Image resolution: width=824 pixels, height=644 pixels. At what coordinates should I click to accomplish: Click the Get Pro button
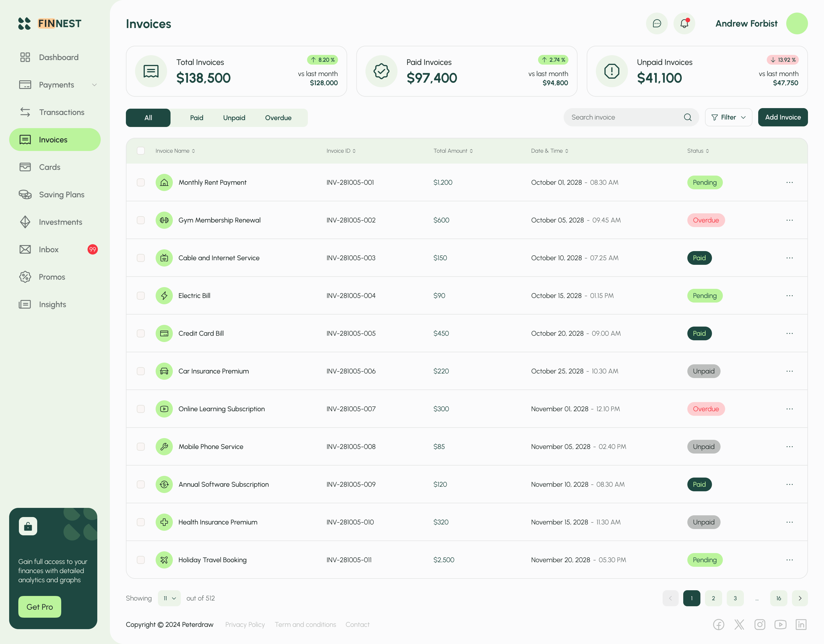pos(39,607)
